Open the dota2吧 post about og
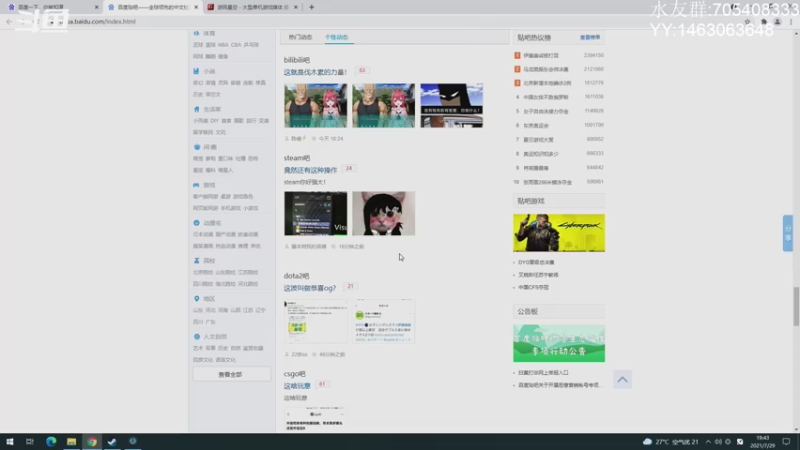This screenshot has width=800, height=450. (310, 288)
